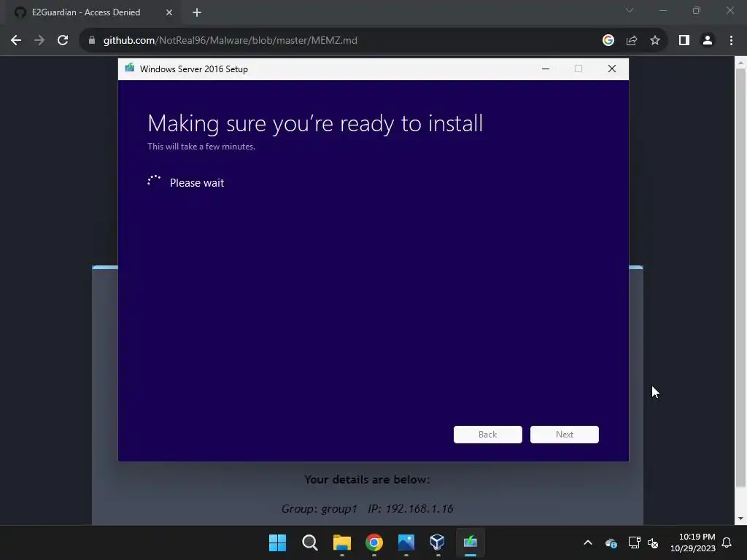The height and width of the screenshot is (560, 747).
Task: Click Chrome's forward arrow
Action: pyautogui.click(x=39, y=41)
